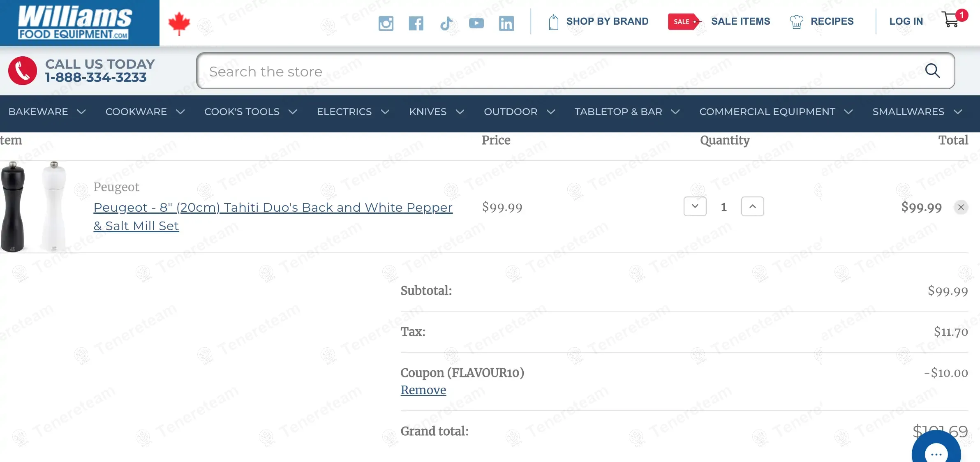The height and width of the screenshot is (462, 980).
Task: Open the BAKEWARE menu item
Action: click(x=38, y=112)
